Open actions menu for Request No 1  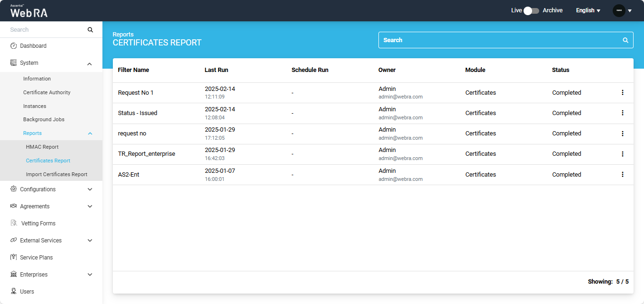click(622, 93)
